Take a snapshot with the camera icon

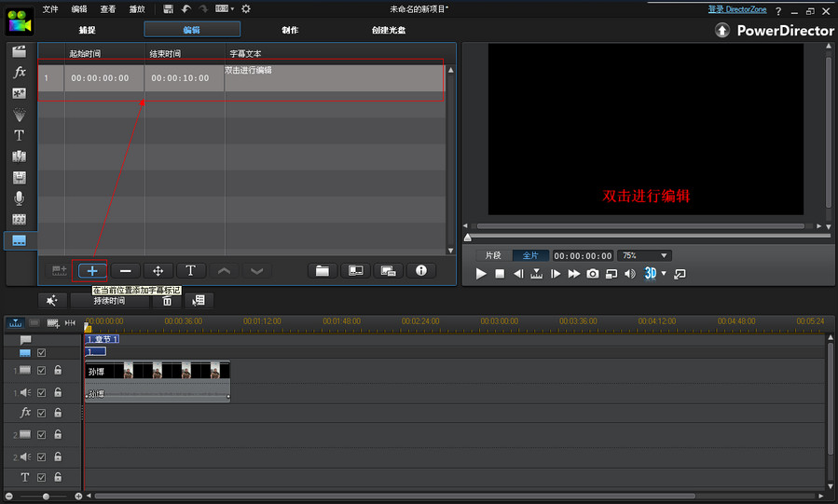pos(592,274)
